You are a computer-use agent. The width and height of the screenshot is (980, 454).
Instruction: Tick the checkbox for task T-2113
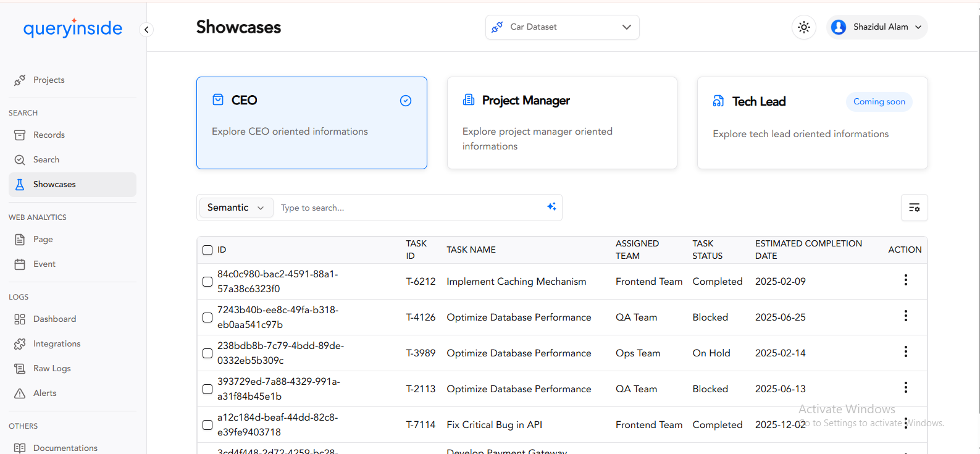click(x=207, y=389)
